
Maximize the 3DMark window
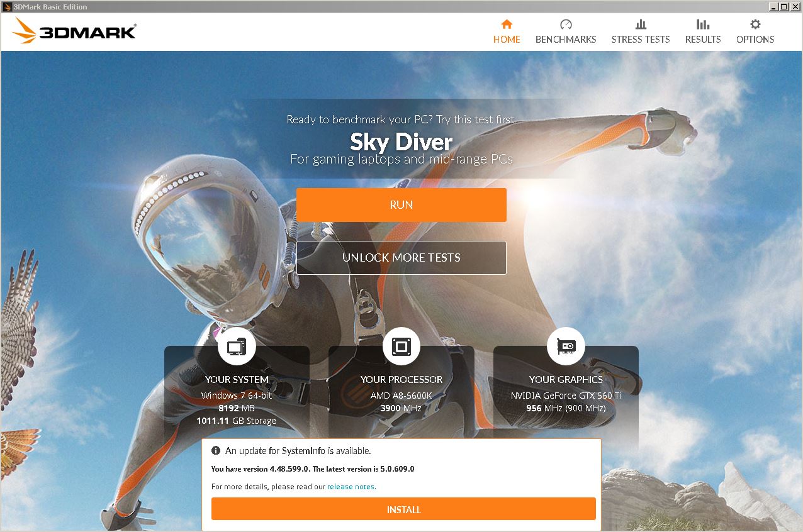click(x=783, y=6)
